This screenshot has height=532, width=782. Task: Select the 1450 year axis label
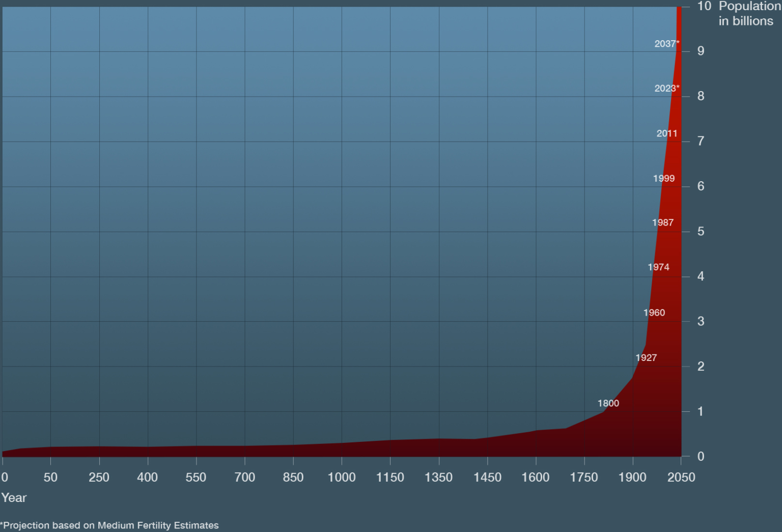click(x=487, y=478)
